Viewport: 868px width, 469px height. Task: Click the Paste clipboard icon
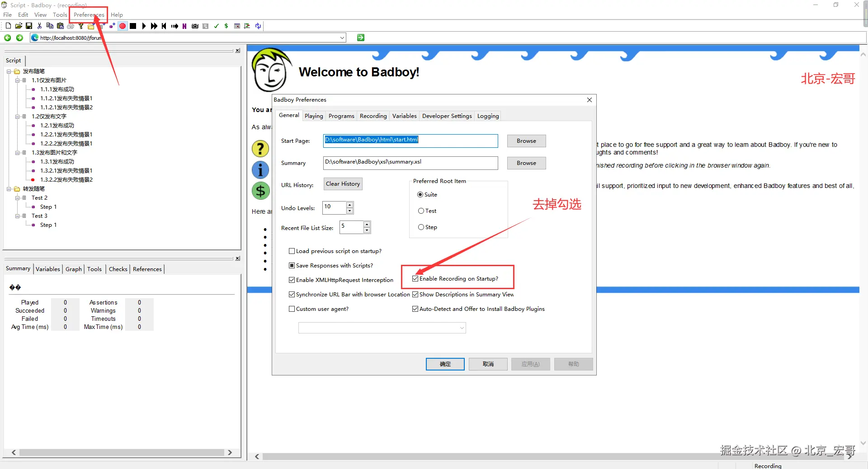click(60, 26)
